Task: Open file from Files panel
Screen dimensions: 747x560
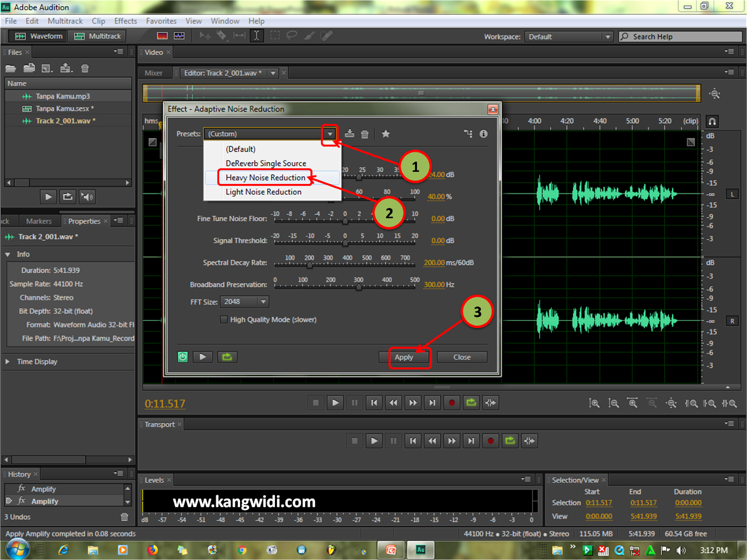Action: [11, 69]
